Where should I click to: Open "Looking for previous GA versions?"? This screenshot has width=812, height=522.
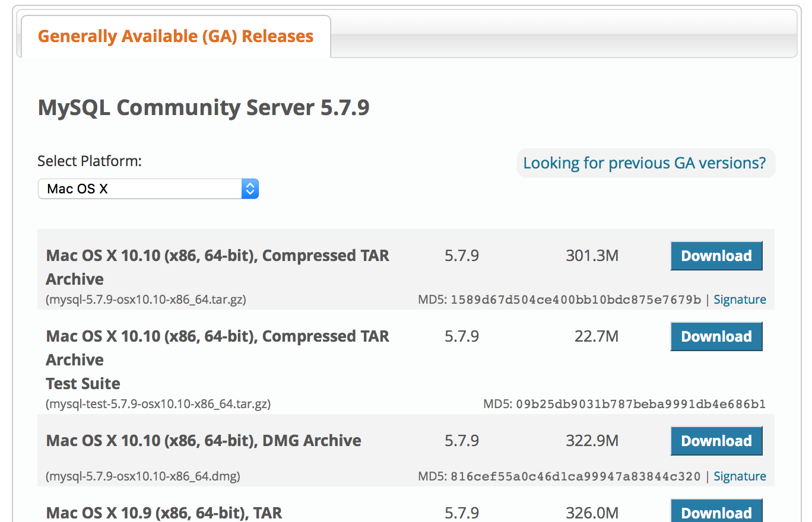(x=646, y=163)
